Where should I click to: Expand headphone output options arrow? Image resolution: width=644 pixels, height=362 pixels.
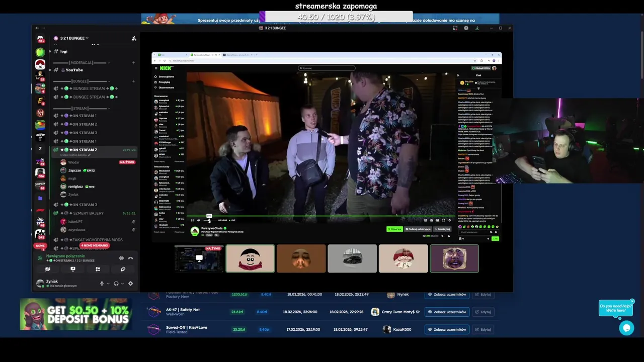[122, 284]
